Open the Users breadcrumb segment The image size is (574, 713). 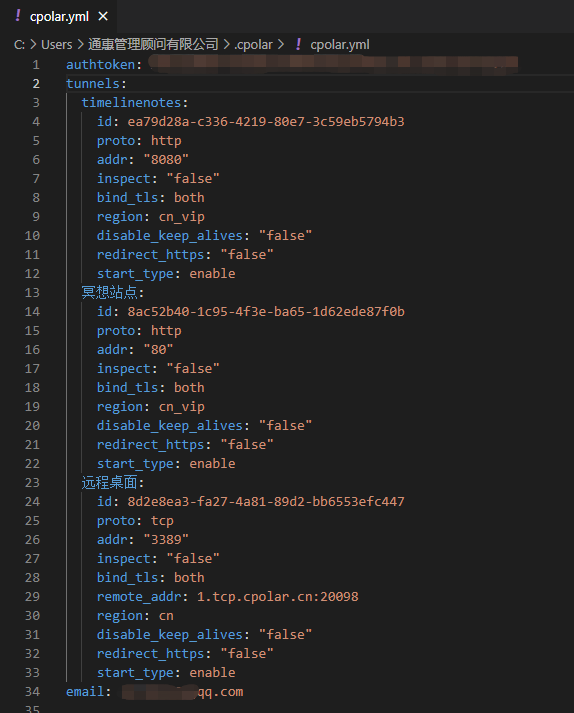[57, 45]
